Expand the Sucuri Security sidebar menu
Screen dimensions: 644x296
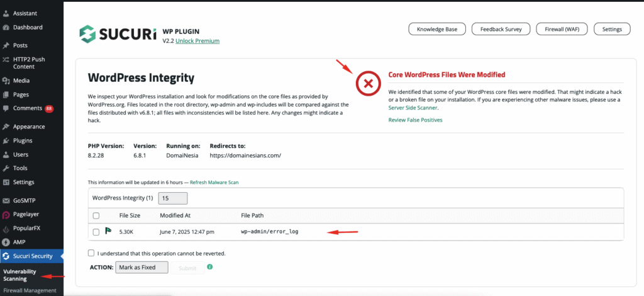[32, 256]
